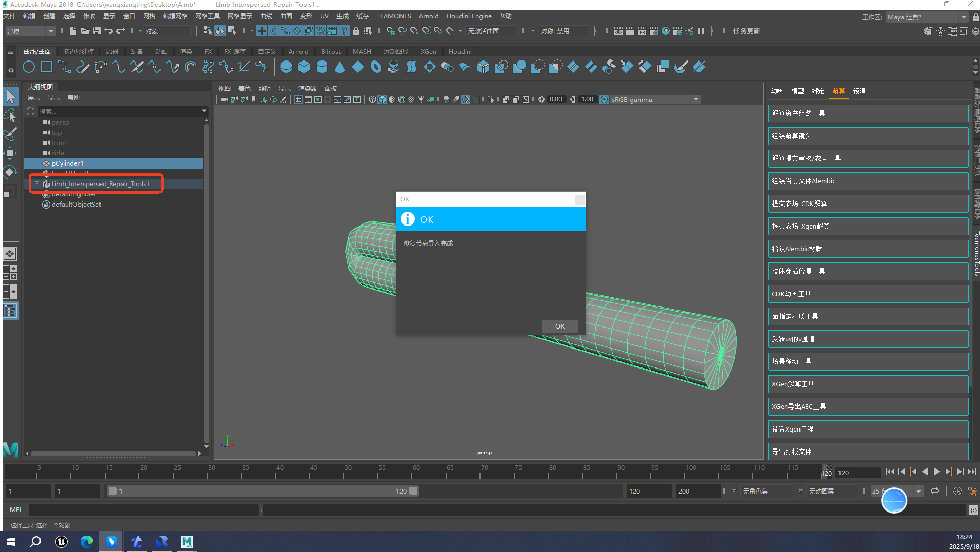Open Maya from the Windows taskbar
Viewport: 980px width, 552px height.
(x=187, y=541)
